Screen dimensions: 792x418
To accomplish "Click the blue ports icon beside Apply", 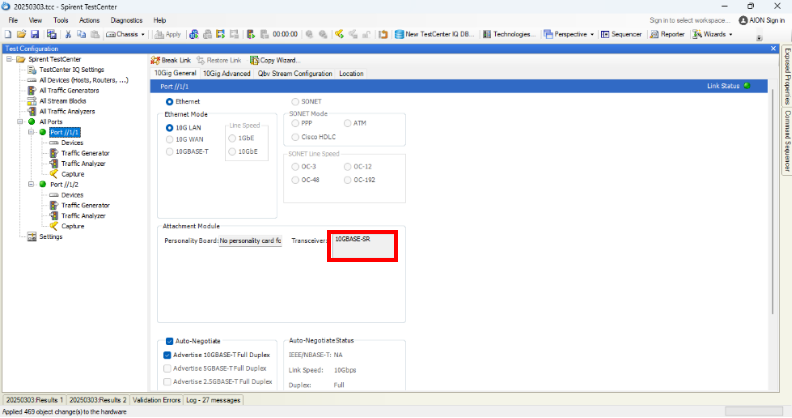I will [194, 34].
